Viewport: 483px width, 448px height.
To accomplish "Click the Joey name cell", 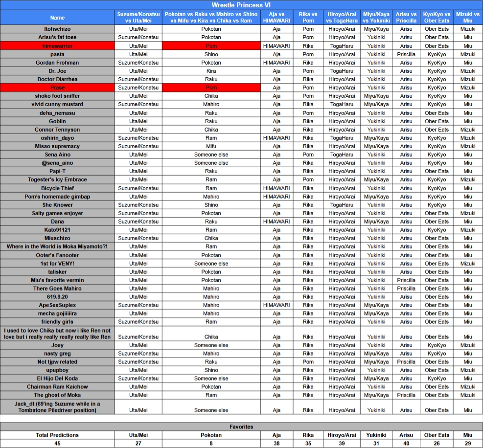I will point(57,345).
